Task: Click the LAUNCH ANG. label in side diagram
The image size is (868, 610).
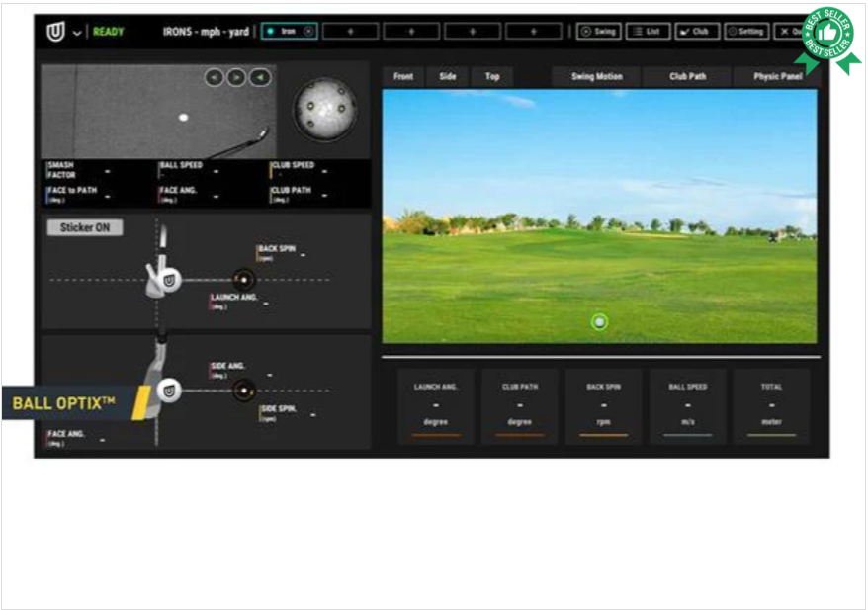Action: 233,298
